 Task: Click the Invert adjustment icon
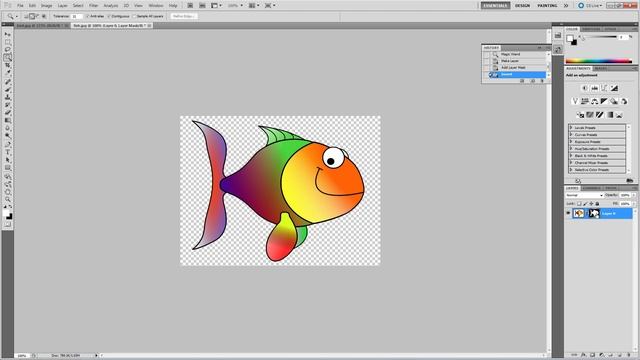pos(580,115)
